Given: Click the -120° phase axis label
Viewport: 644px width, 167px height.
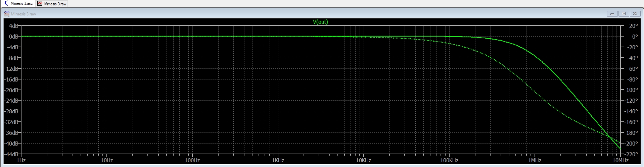Looking at the screenshot, I should [x=631, y=101].
